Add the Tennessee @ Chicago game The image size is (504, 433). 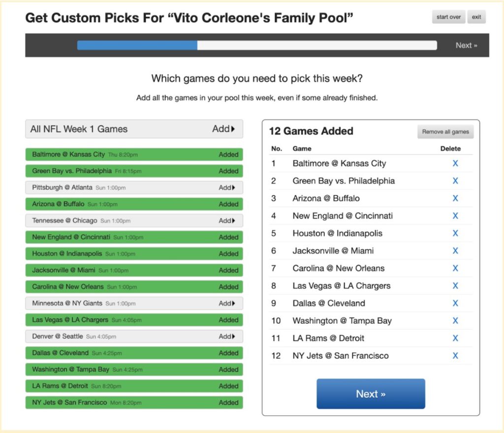tap(227, 220)
